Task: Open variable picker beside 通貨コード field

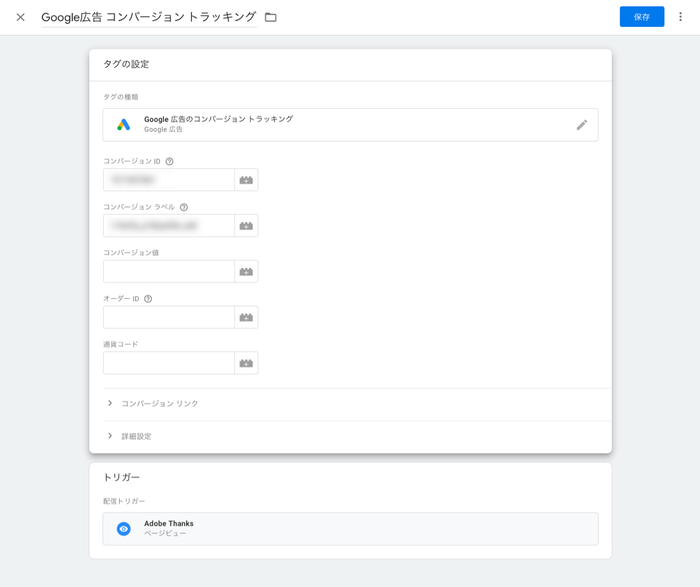Action: point(246,363)
